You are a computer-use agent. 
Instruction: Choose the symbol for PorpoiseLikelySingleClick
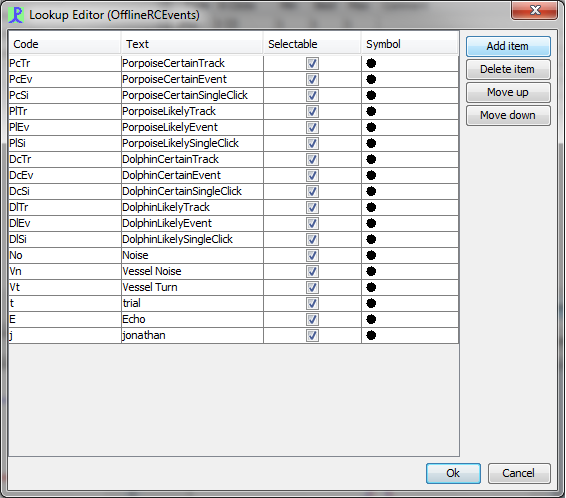371,143
